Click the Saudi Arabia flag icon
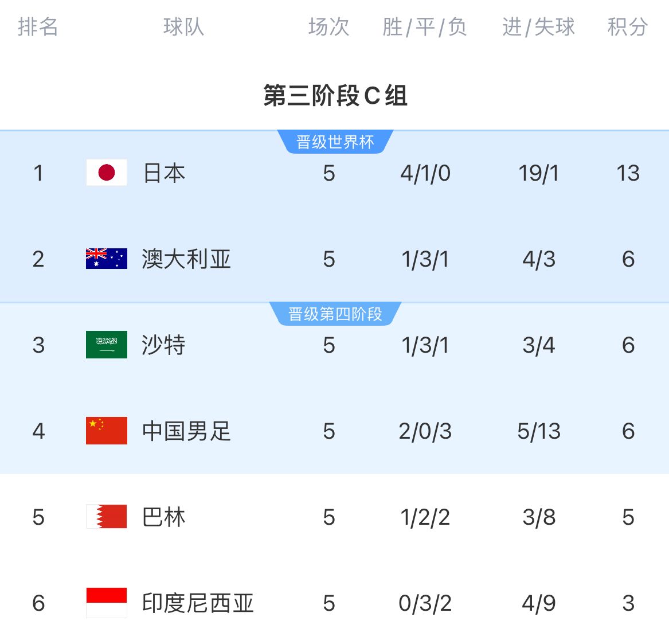This screenshot has height=644, width=669. 107,345
